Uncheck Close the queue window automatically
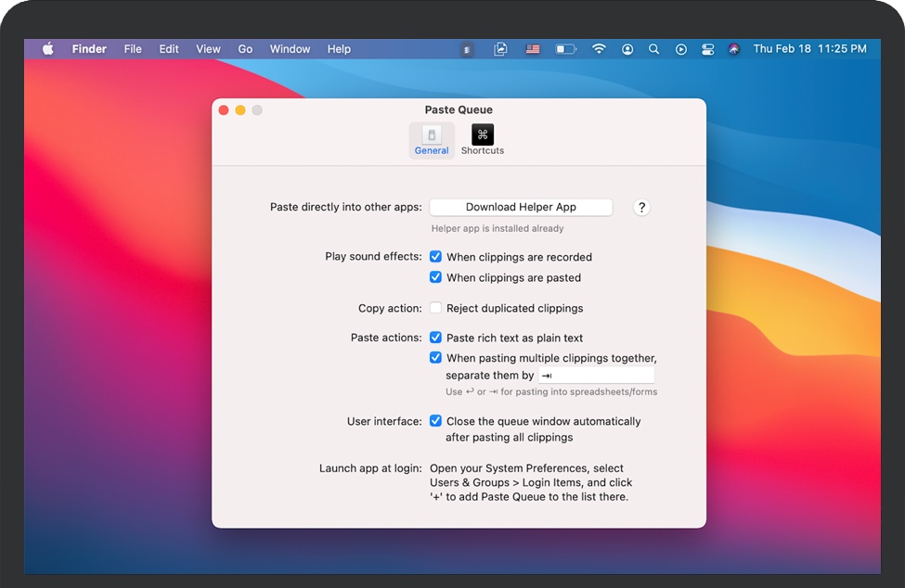The height and width of the screenshot is (588, 905). 435,421
